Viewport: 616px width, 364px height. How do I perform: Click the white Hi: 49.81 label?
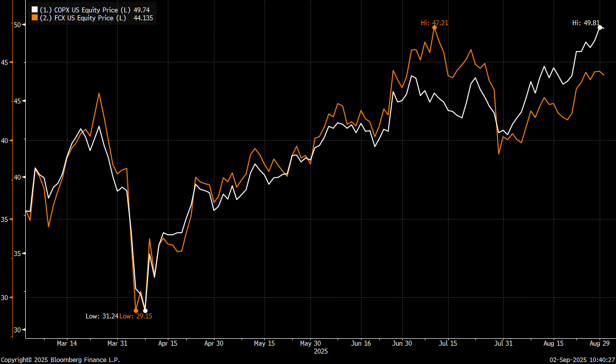click(x=586, y=23)
